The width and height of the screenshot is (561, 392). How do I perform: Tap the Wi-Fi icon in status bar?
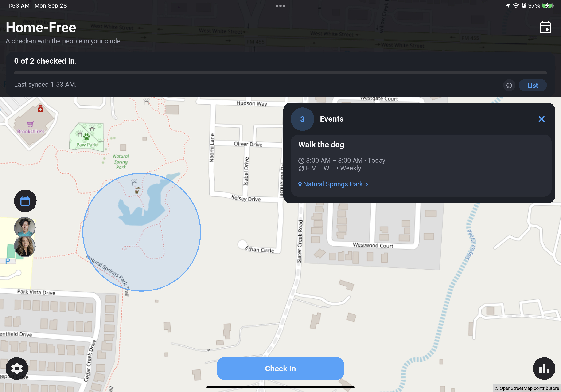point(516,6)
